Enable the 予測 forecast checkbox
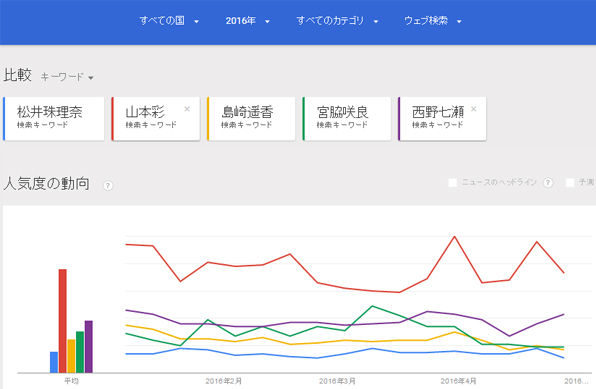This screenshot has height=389, width=596. coord(570,183)
